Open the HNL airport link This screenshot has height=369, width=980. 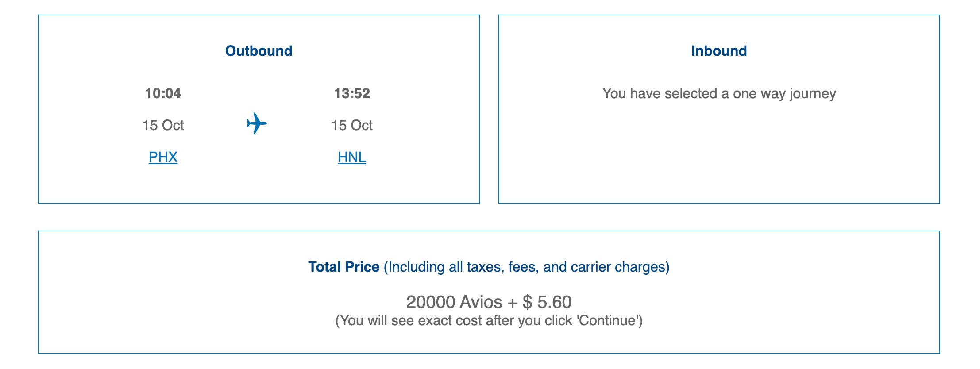(x=352, y=157)
